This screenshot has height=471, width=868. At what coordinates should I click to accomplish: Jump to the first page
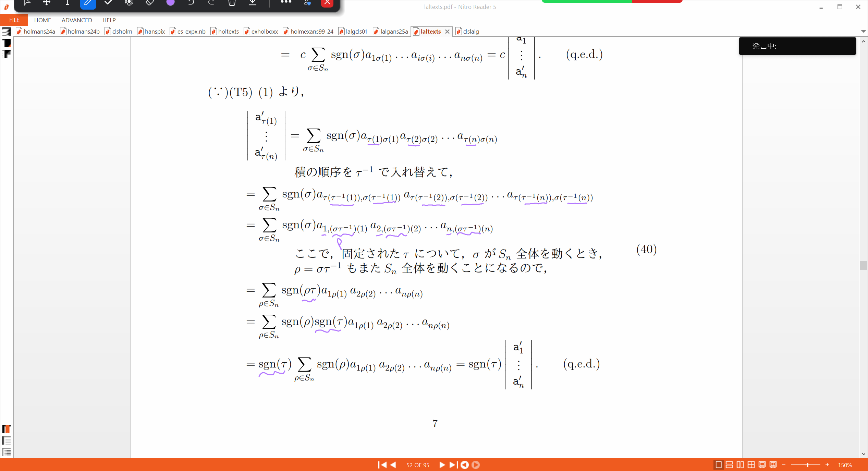point(382,465)
